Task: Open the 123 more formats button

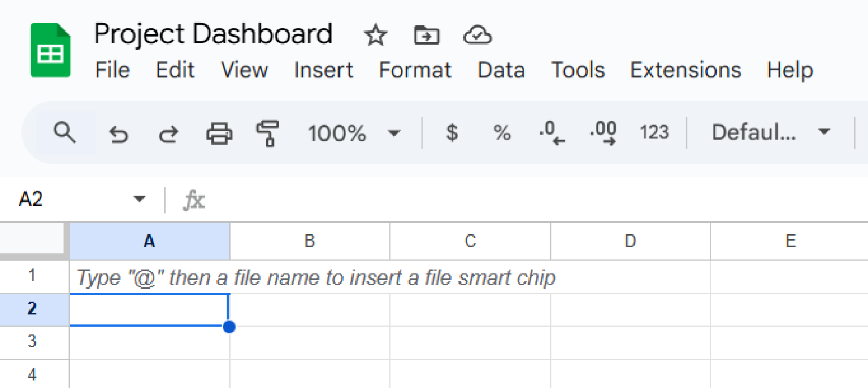Action: pyautogui.click(x=654, y=133)
